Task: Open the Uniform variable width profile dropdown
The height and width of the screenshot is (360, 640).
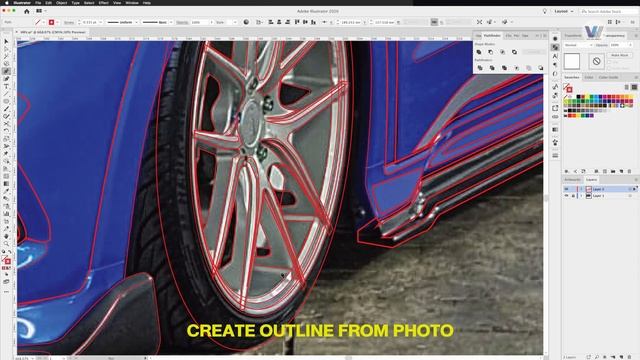Action: point(136,22)
